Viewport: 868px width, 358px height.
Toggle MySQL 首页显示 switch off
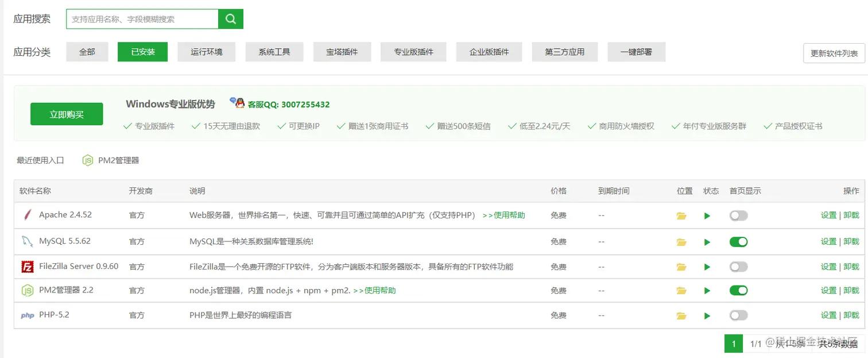click(x=739, y=242)
